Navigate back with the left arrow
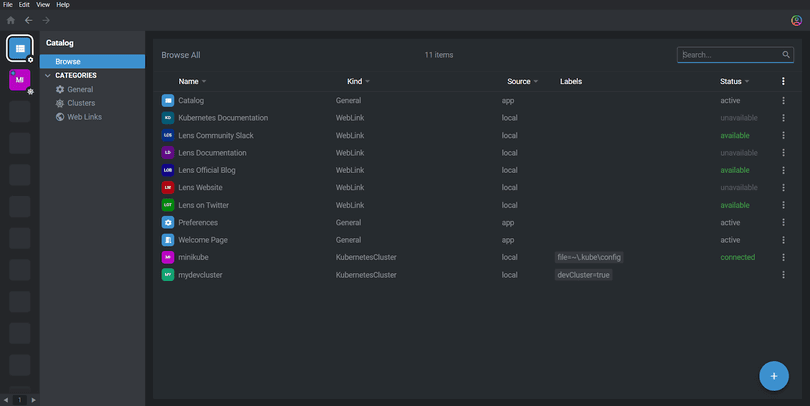 coord(28,20)
